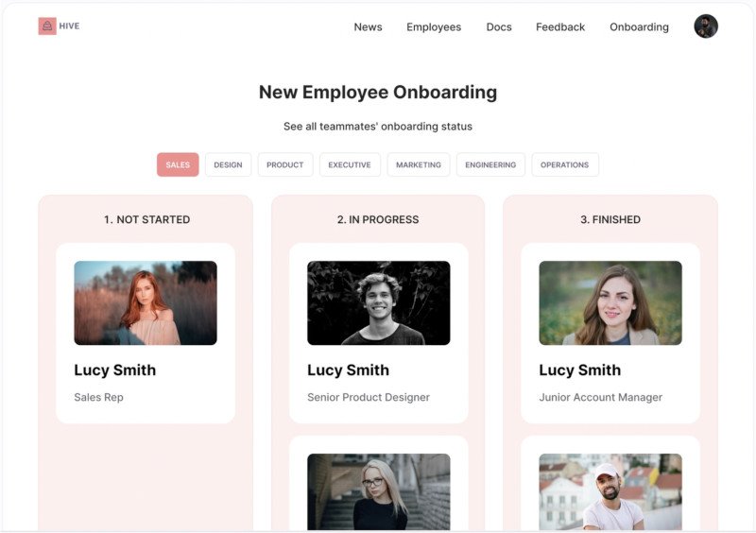
Task: Open the Sales Rep photo of the red-haired woman
Action: 146,303
